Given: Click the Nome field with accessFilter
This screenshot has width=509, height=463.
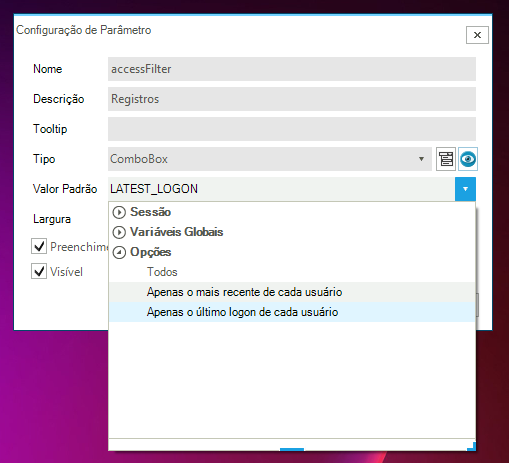Looking at the screenshot, I should click(x=292, y=69).
